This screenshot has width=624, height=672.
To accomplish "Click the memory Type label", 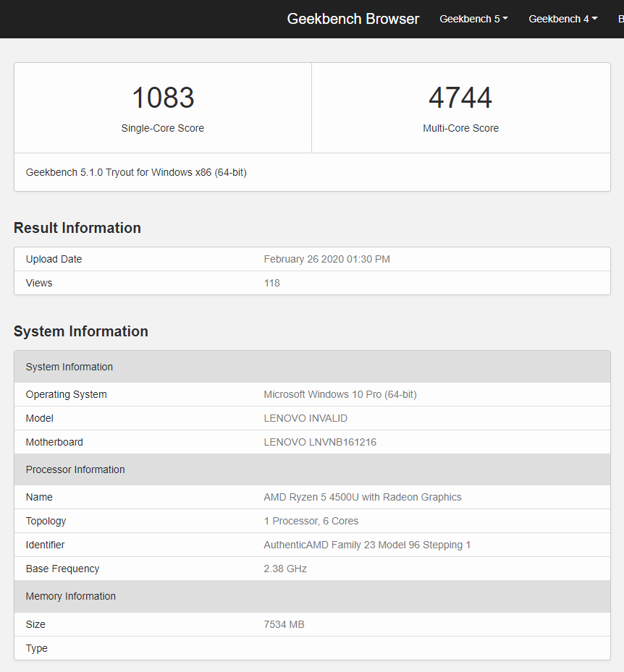I will (36, 648).
